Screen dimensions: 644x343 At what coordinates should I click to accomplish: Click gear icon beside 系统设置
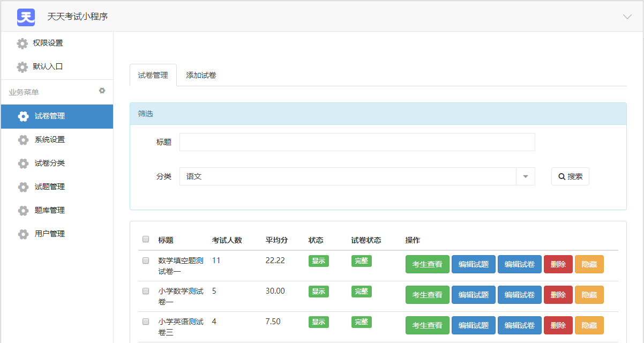click(x=23, y=140)
